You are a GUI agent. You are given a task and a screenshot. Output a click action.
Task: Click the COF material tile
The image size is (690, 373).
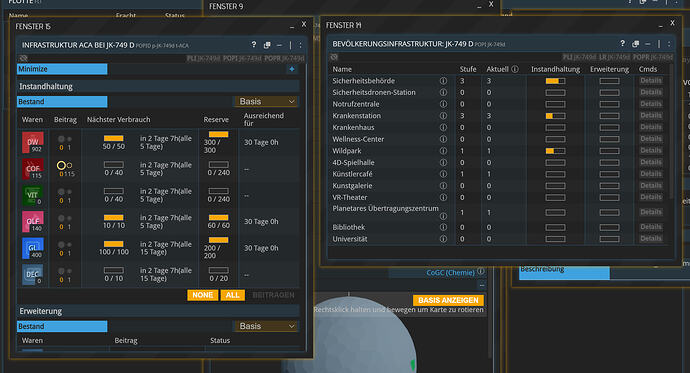(33, 169)
